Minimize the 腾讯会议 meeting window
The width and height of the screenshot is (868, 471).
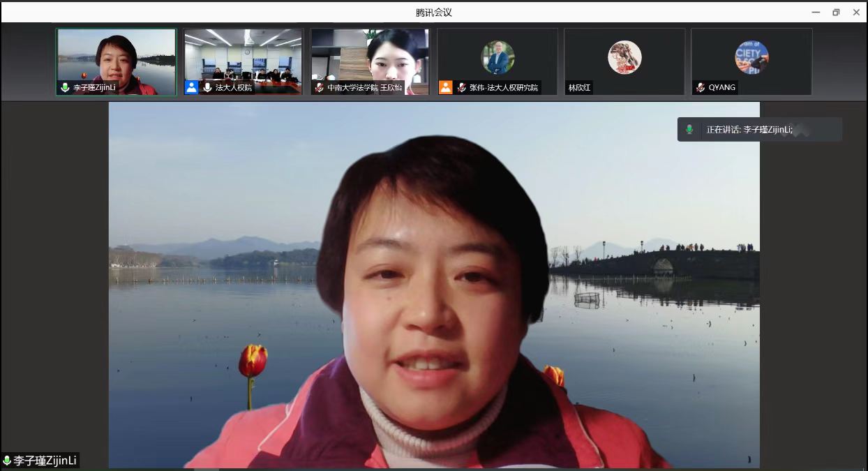816,12
